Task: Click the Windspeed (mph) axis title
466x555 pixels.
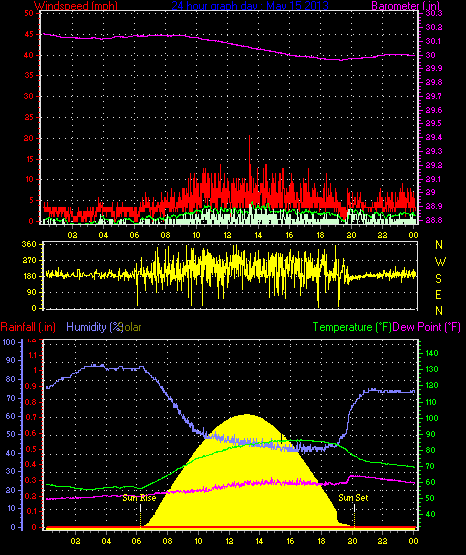Action: (x=76, y=6)
